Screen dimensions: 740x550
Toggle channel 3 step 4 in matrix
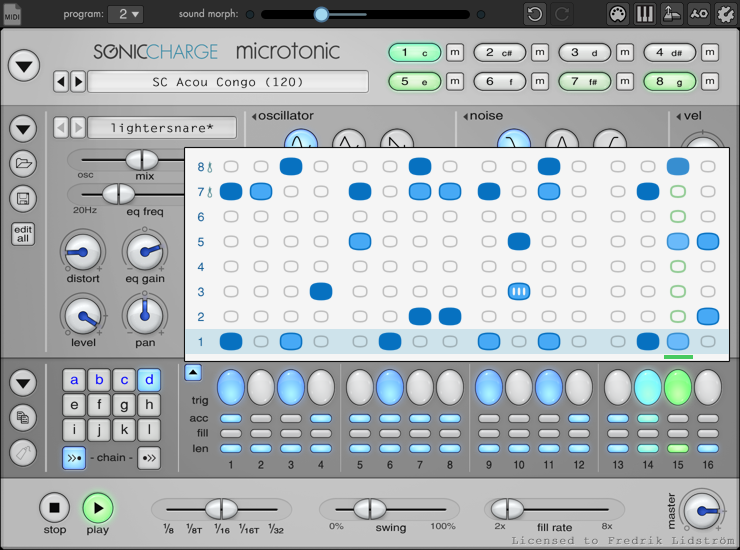coord(321,291)
